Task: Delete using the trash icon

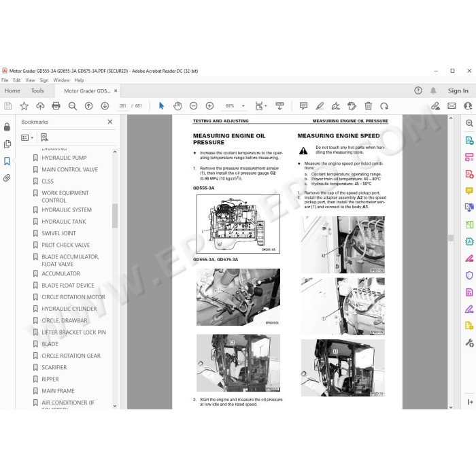Action: (369, 106)
